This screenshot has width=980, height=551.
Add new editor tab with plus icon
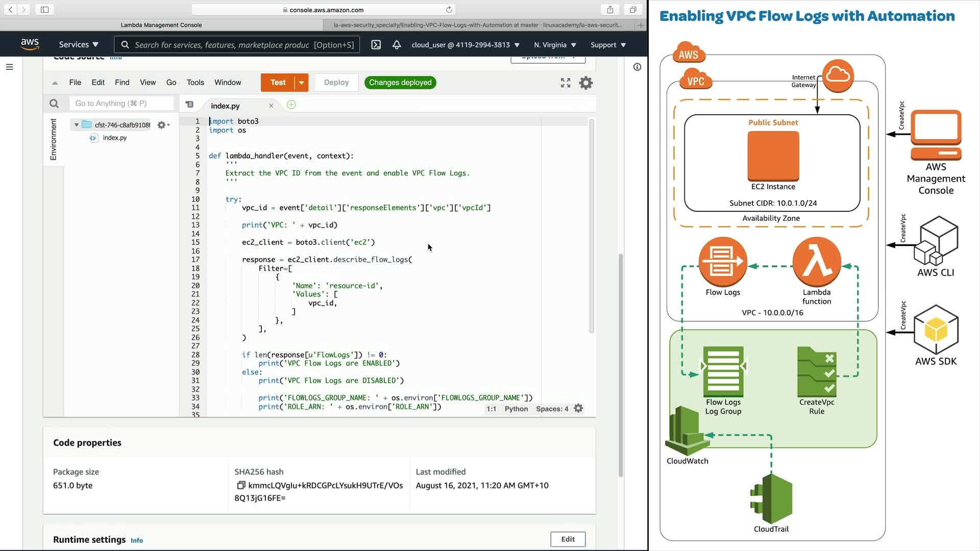click(291, 105)
